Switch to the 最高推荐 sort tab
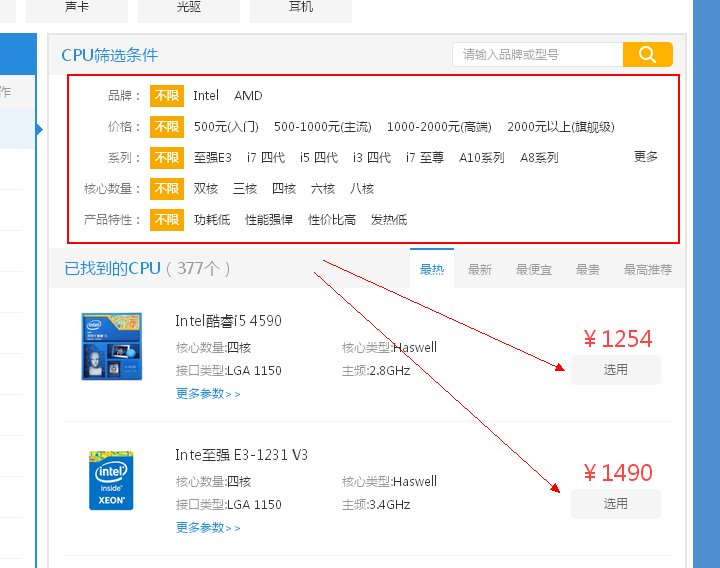This screenshot has width=720, height=568. tap(647, 270)
